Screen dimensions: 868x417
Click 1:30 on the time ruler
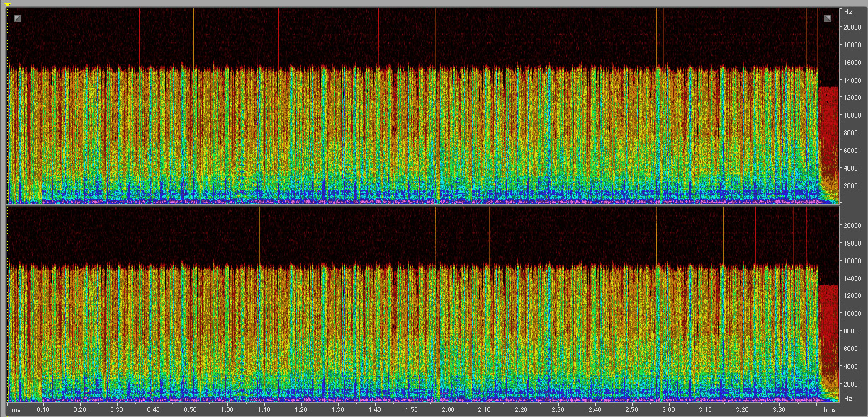coord(337,410)
